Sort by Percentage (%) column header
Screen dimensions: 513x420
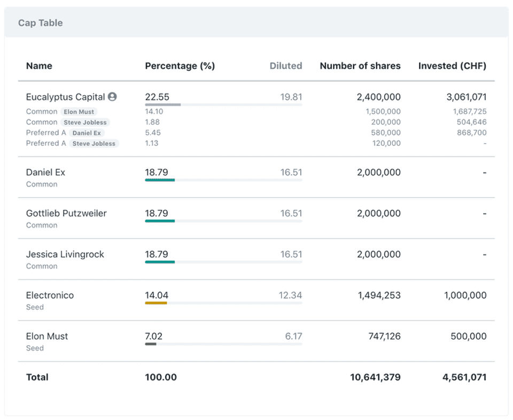(180, 66)
